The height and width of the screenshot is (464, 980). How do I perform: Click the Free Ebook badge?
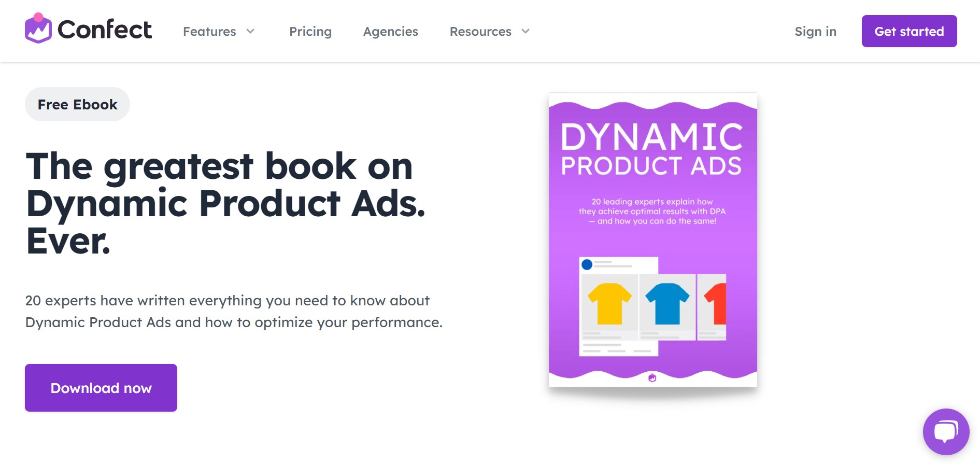click(x=78, y=104)
